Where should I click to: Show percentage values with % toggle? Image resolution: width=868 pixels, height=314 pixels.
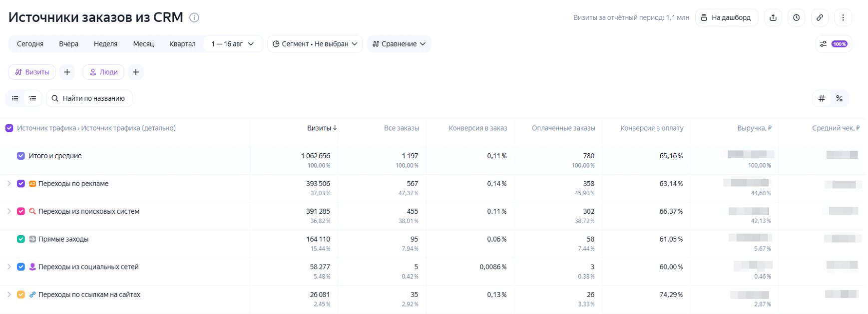pyautogui.click(x=839, y=98)
